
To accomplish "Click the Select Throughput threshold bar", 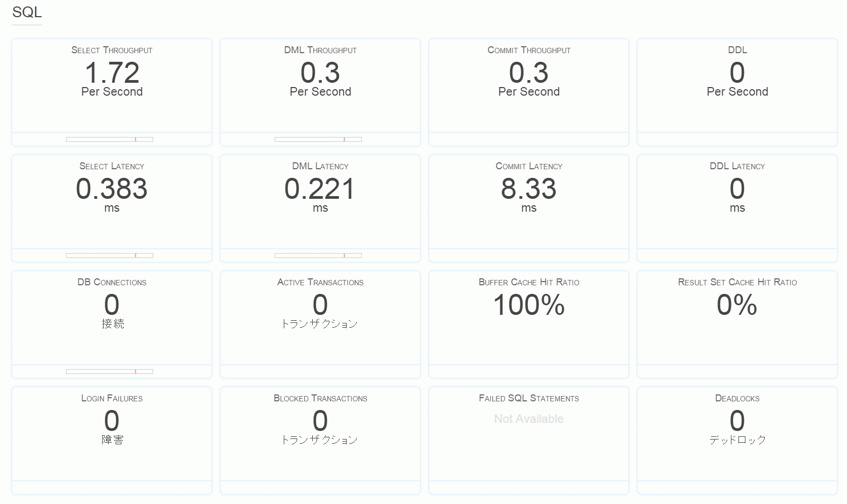I will coord(110,139).
